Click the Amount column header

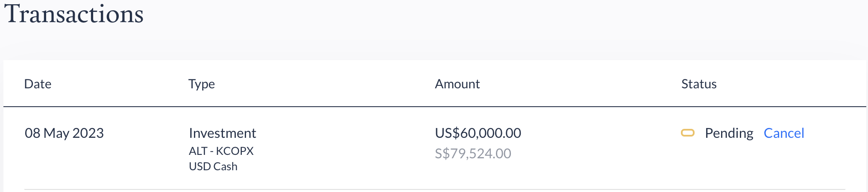457,84
